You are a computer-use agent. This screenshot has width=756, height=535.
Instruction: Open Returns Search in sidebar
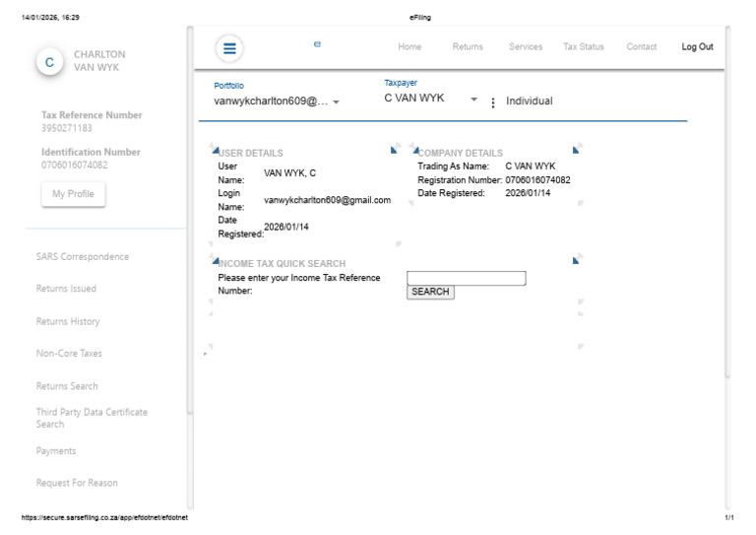click(67, 386)
